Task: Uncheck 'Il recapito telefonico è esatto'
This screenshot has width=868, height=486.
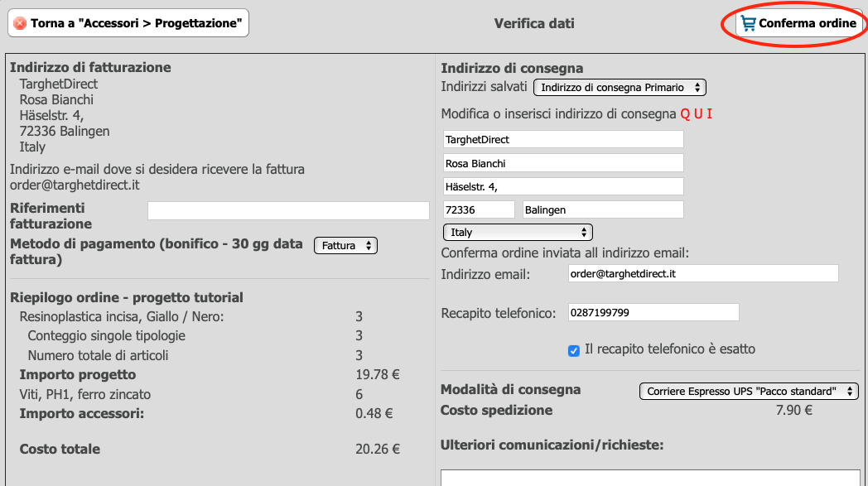Action: pyautogui.click(x=573, y=350)
